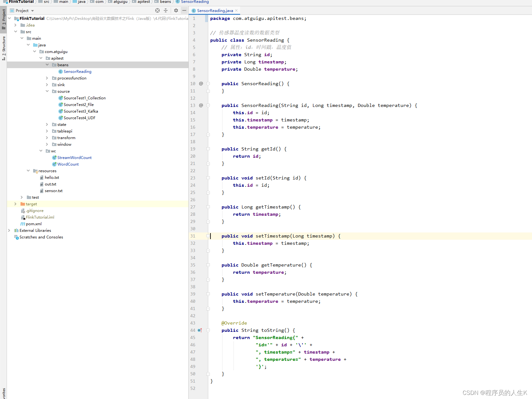Expand the External Libraries node
Image resolution: width=532 pixels, height=399 pixels.
(9, 231)
